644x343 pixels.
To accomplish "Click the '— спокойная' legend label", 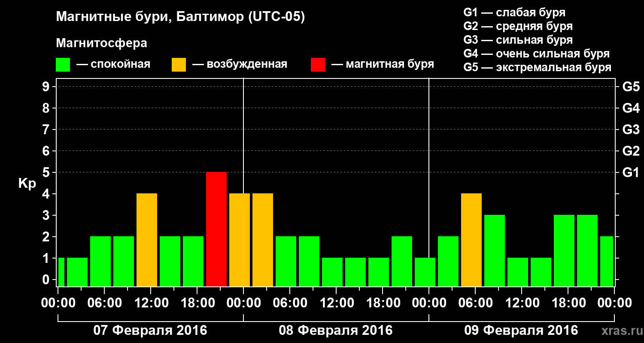I will click(x=113, y=64).
